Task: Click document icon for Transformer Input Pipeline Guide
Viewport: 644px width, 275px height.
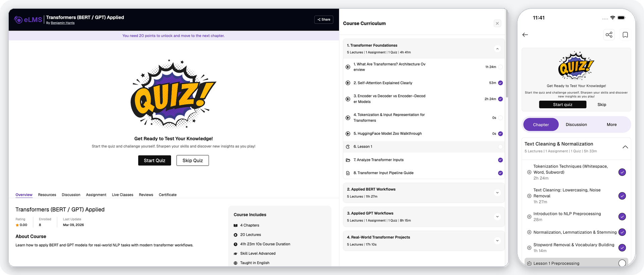Action: pos(348,173)
